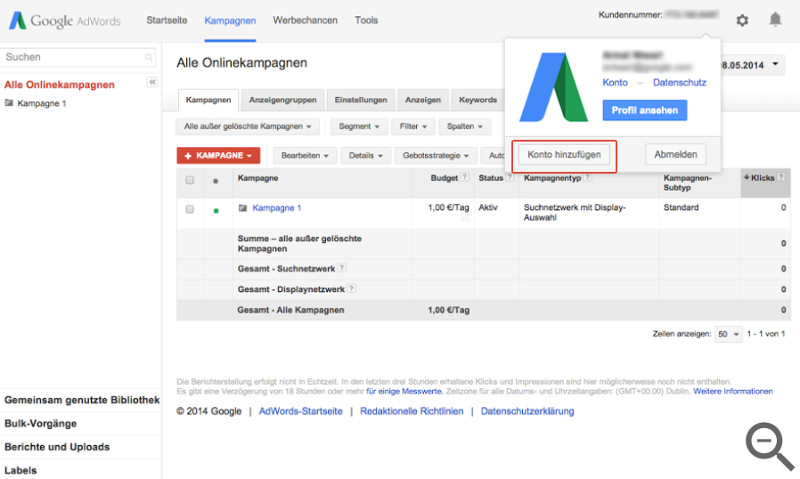Open the Weitere Informationen link
This screenshot has height=479, width=800.
coord(733,391)
